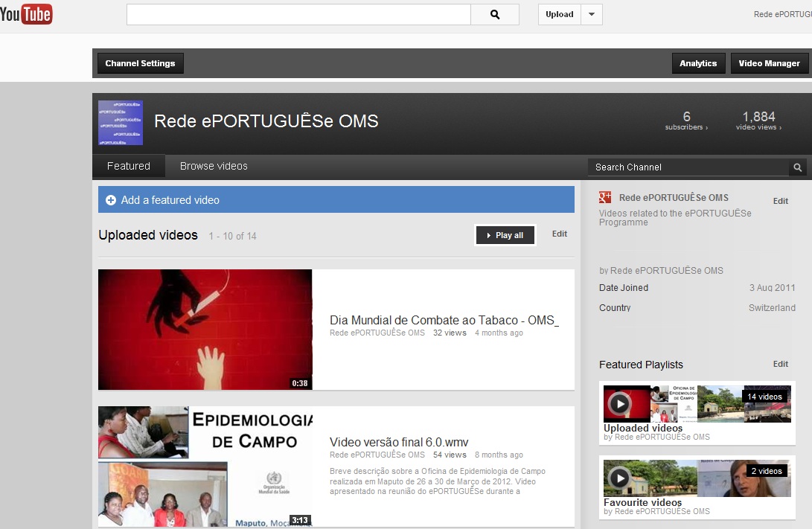Screen dimensions: 812x529
Task: Click the YouTube logo
Action: point(26,14)
